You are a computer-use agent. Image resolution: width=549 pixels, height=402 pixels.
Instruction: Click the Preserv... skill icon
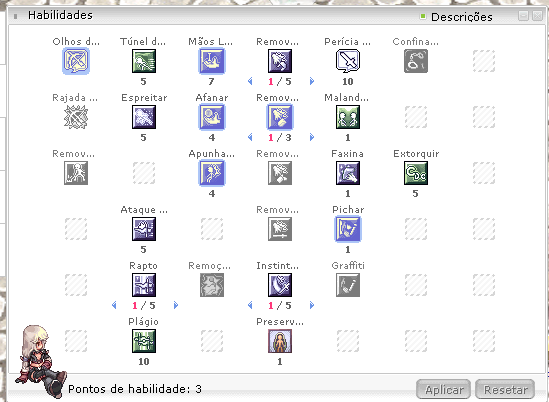tap(280, 341)
